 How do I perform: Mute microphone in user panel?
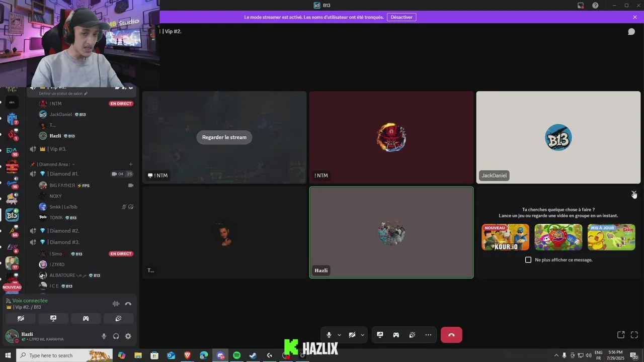104,336
